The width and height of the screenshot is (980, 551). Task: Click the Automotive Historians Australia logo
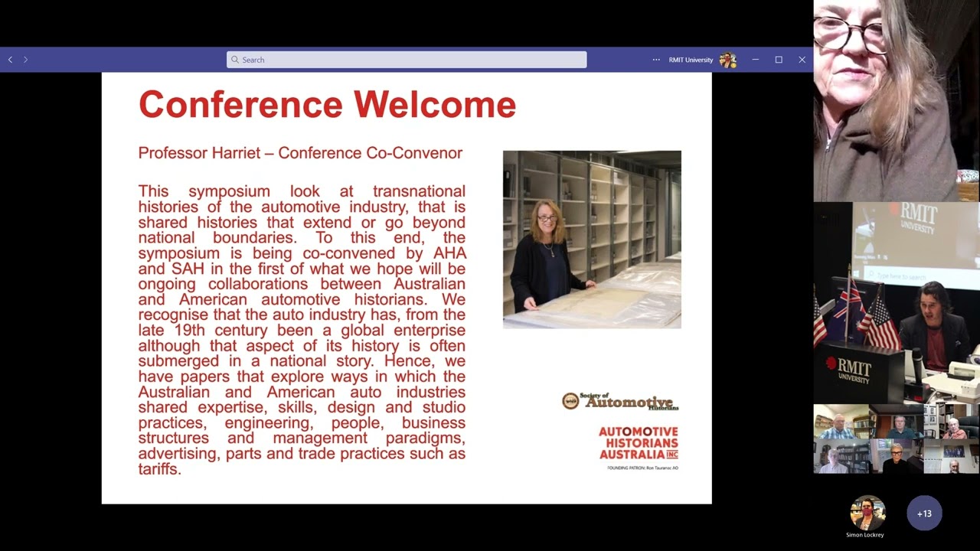639,447
